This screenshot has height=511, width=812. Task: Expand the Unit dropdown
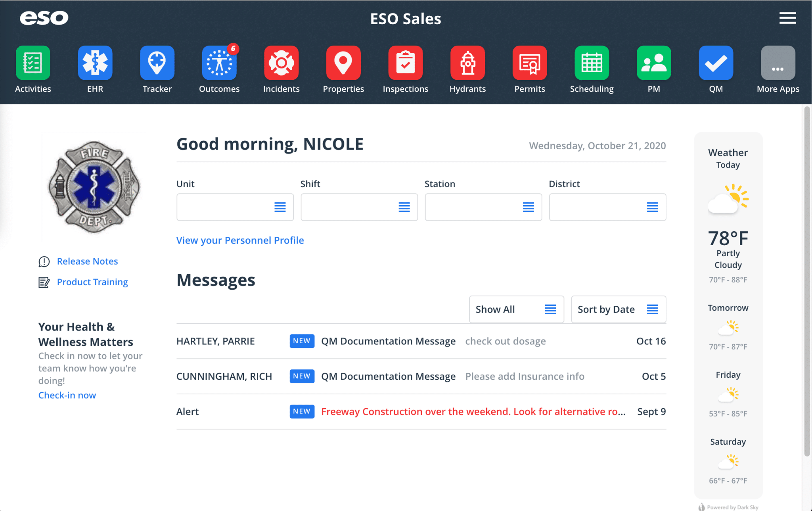pyautogui.click(x=235, y=207)
